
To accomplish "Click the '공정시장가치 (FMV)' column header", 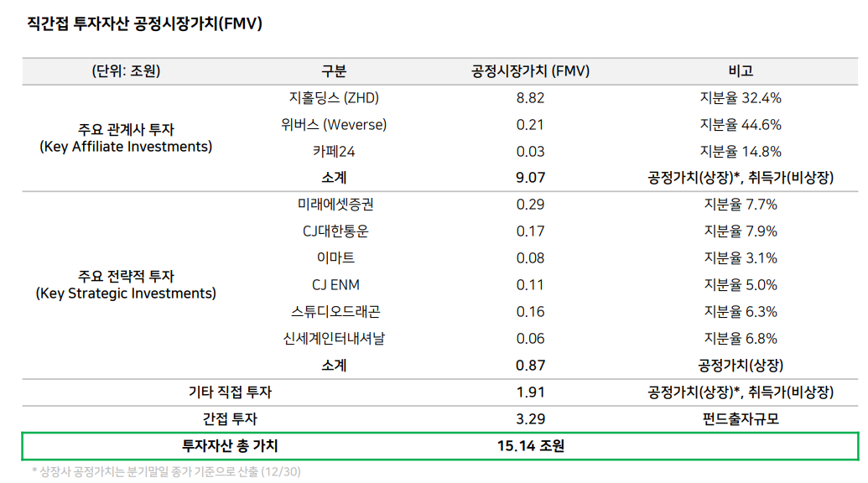I will pyautogui.click(x=530, y=71).
